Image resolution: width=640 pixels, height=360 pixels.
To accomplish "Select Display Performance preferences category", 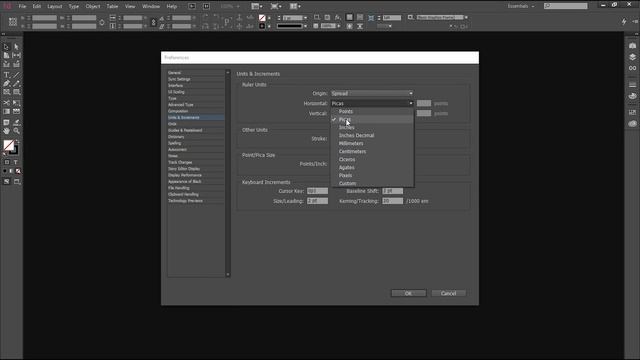I will click(196, 175).
